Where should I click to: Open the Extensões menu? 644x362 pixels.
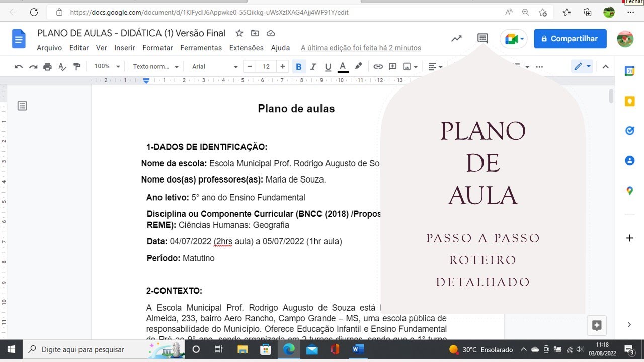[246, 48]
